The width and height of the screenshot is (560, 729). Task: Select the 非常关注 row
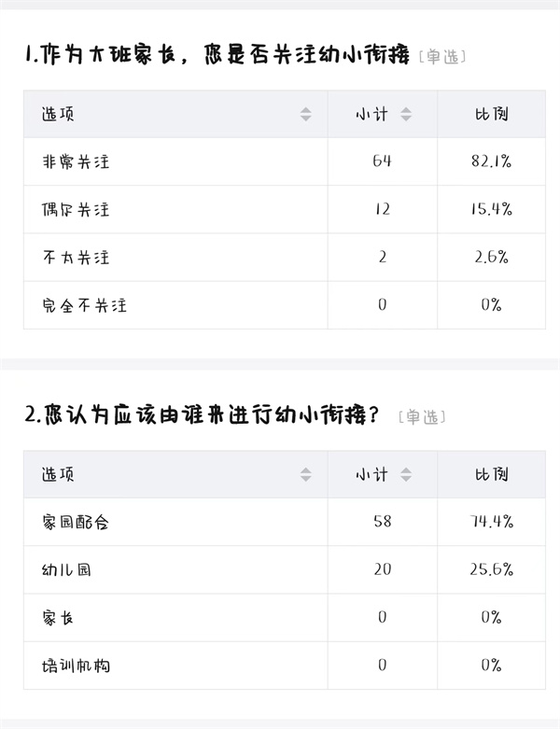(x=285, y=161)
